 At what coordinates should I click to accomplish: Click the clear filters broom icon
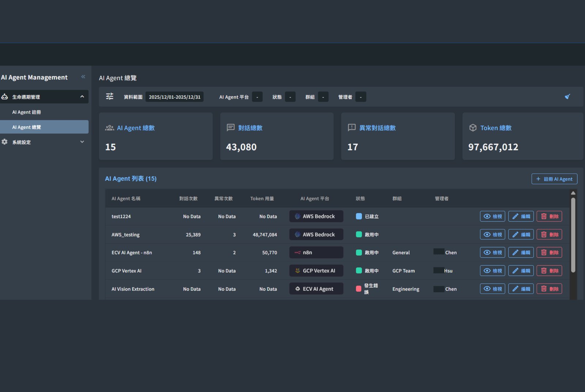point(567,97)
